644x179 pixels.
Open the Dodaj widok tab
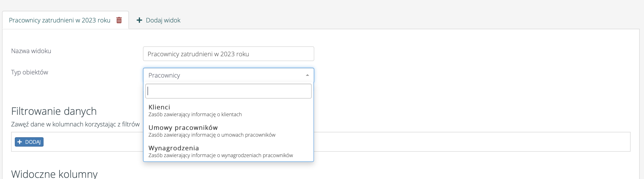click(163, 20)
